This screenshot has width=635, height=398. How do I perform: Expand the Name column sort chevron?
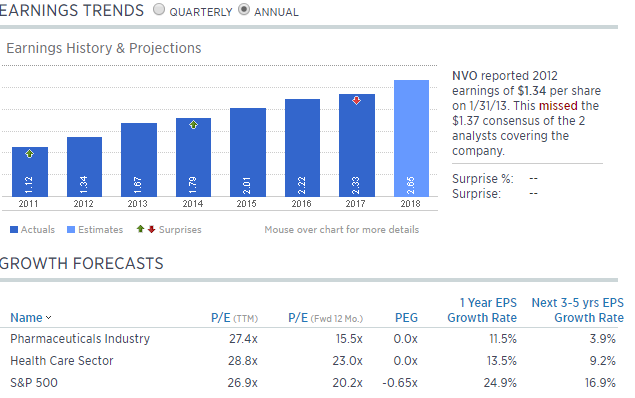coord(49,318)
